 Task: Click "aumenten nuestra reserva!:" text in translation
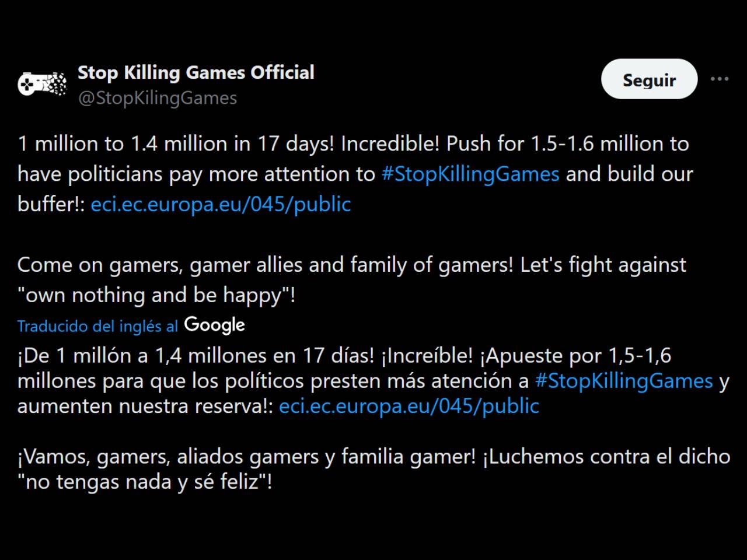[x=145, y=406]
